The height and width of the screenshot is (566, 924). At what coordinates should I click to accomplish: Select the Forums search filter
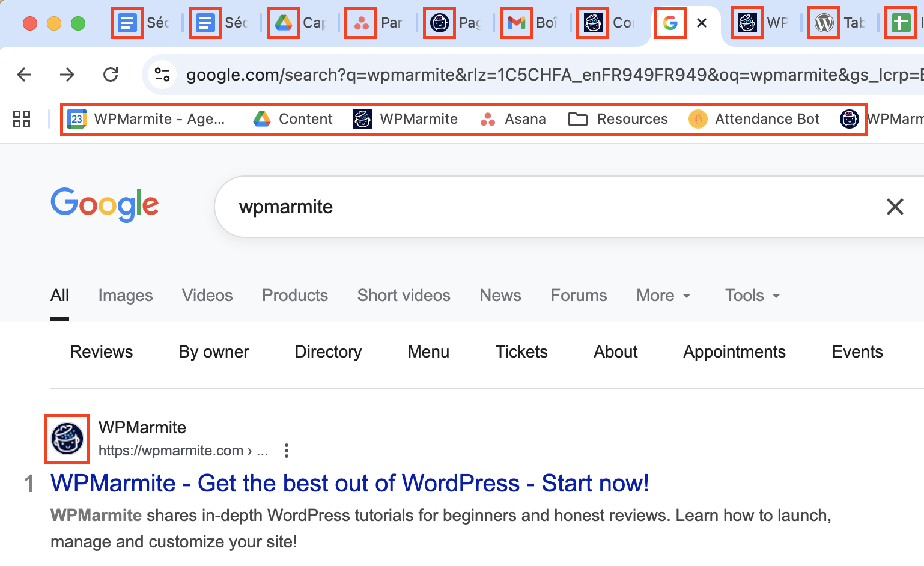point(579,296)
